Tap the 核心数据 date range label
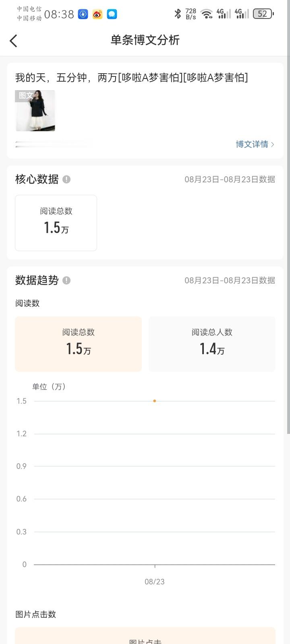This screenshot has height=644, width=290. pyautogui.click(x=230, y=179)
